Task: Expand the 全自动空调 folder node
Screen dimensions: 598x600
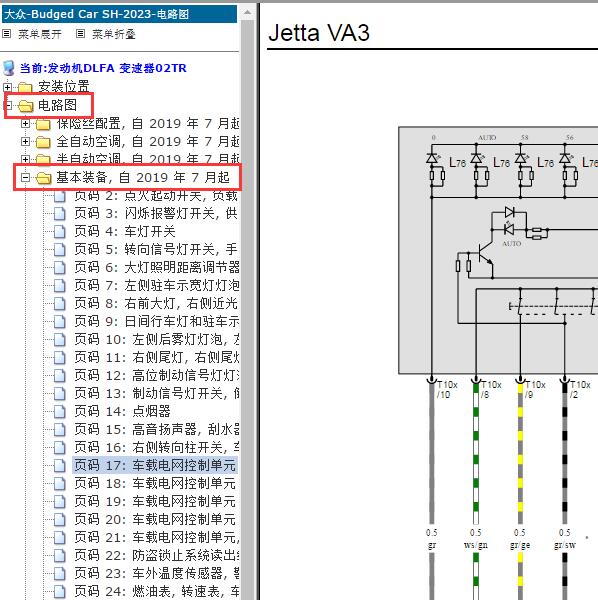Action: [25, 142]
